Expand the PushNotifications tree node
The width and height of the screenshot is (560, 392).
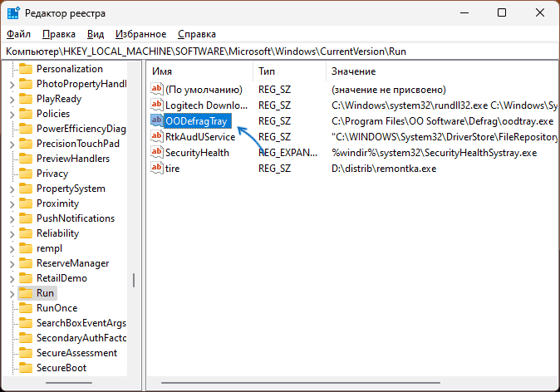[11, 218]
